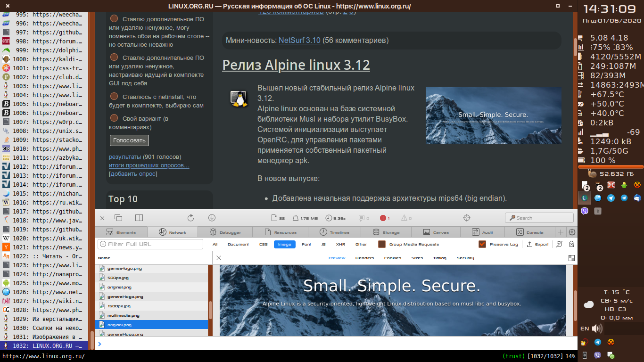Click the Export button
Screen dimensions: 644x362
tap(538, 244)
